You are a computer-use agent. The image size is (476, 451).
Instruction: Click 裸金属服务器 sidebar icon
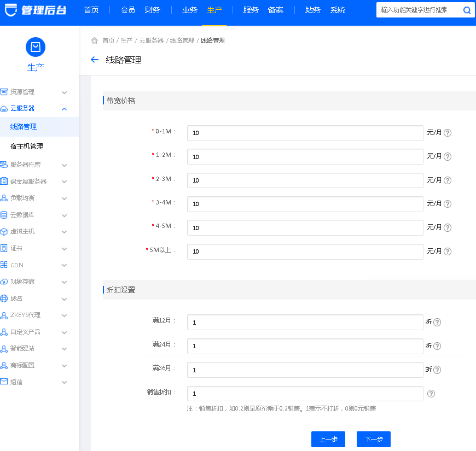pos(4,181)
